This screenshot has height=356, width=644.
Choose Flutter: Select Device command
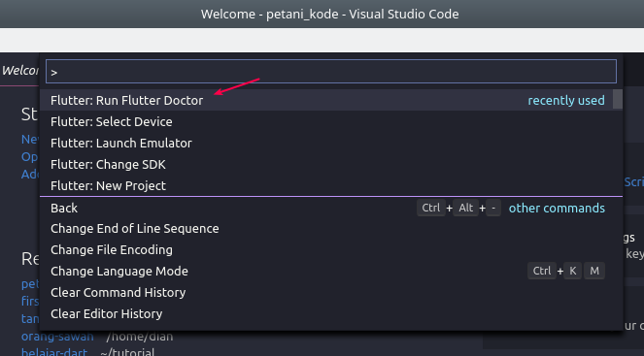click(x=331, y=121)
